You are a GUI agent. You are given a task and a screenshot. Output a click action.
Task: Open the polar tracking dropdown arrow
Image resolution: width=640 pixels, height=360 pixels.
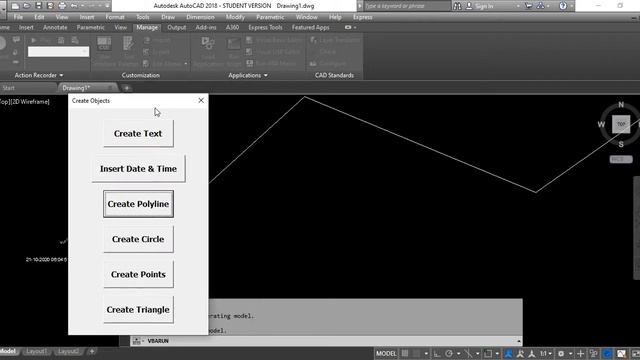click(x=459, y=353)
